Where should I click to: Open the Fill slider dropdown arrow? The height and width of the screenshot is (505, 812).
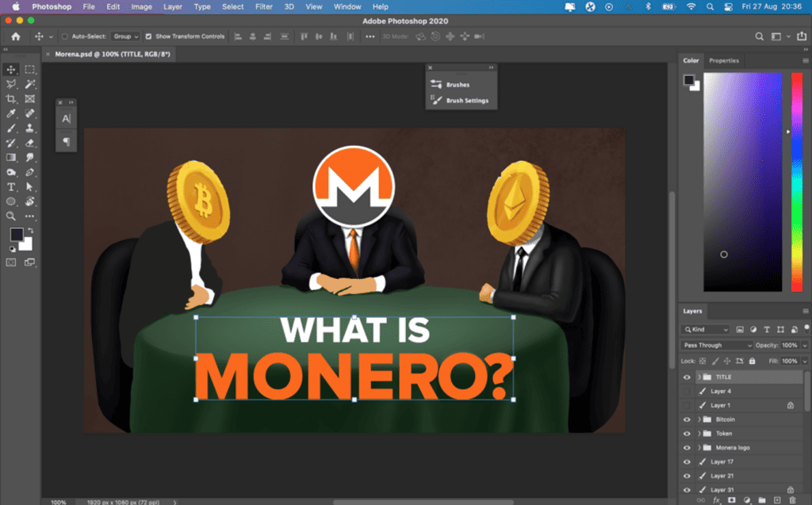pos(805,361)
